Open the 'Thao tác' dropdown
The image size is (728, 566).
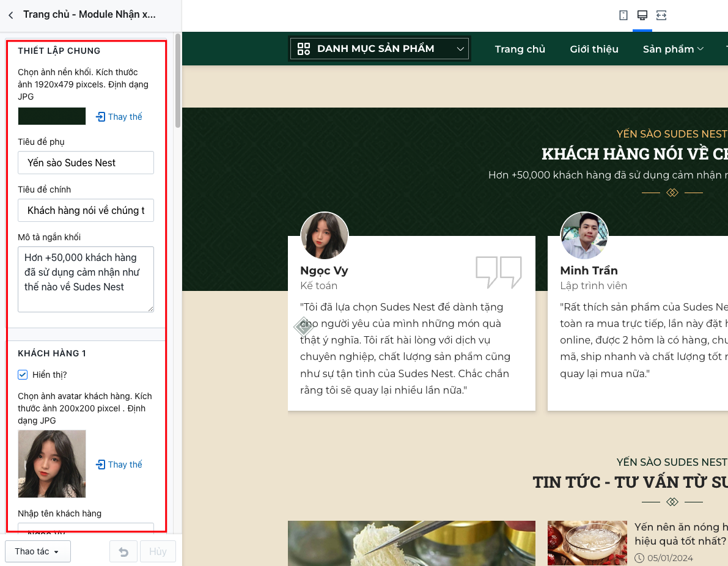(38, 551)
